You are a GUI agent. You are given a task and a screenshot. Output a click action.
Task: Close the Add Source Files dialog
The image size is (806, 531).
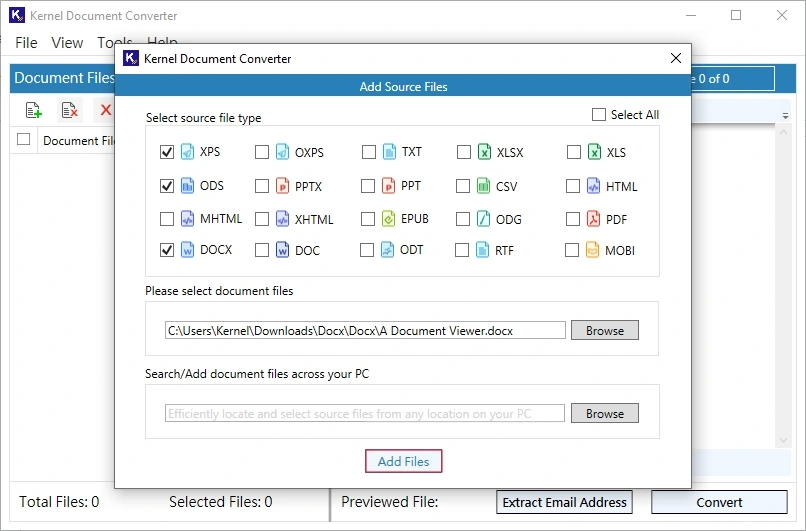676,58
